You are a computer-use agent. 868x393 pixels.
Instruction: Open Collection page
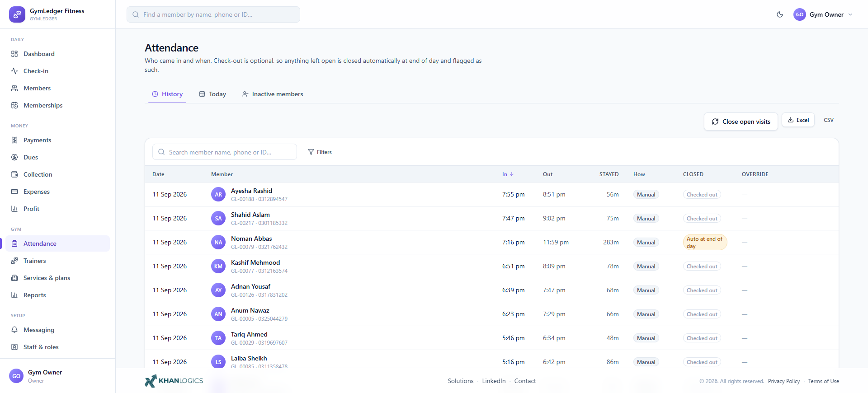[58, 174]
